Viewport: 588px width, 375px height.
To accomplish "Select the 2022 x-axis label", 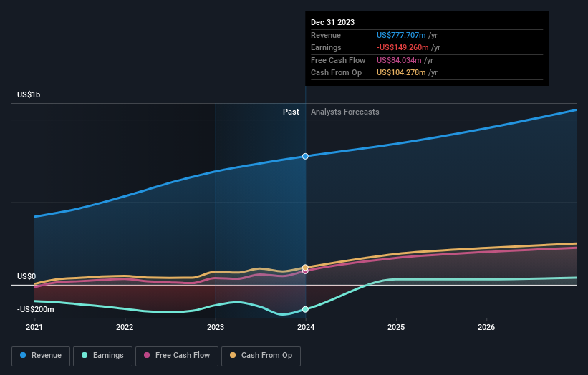I will coord(125,328).
